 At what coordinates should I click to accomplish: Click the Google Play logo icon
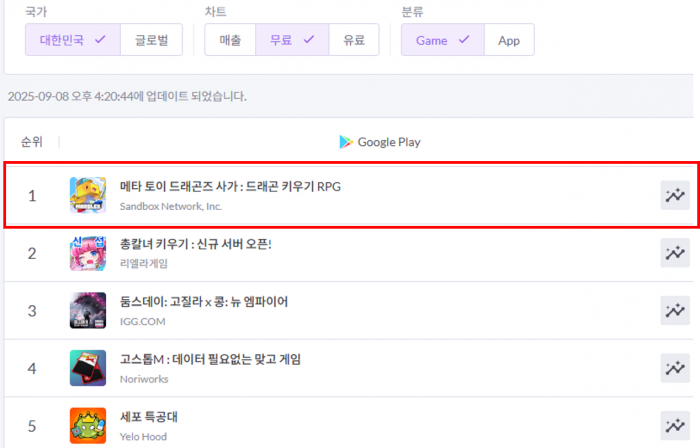pos(346,142)
